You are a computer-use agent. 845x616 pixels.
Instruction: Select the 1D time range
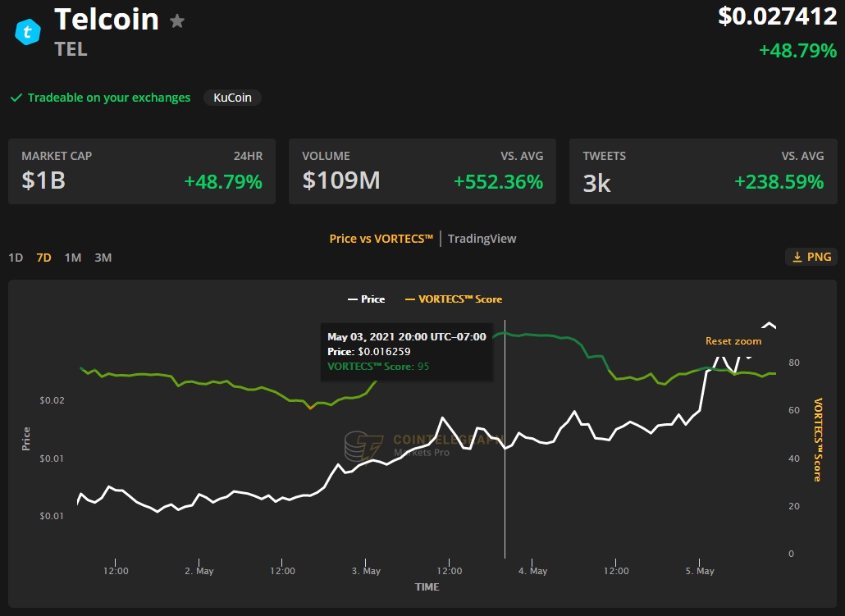[x=16, y=258]
